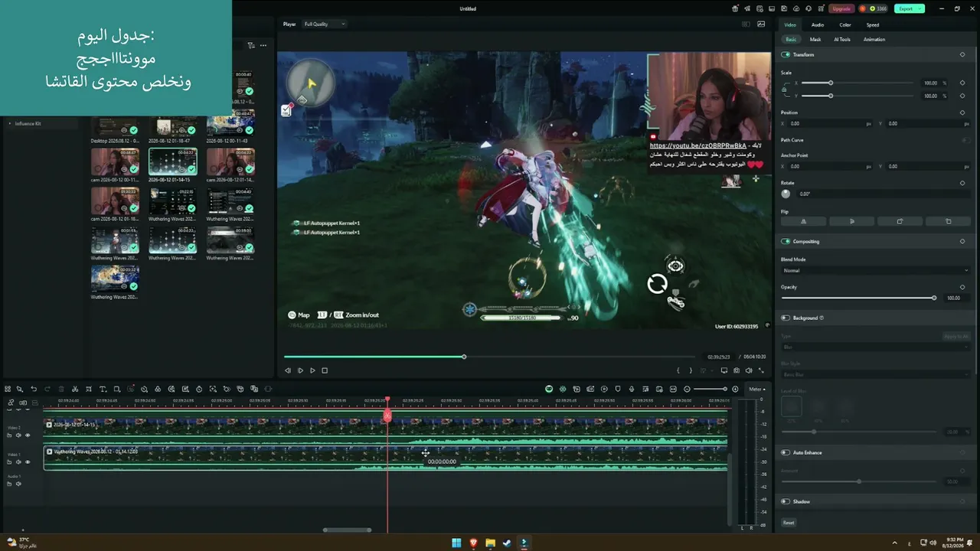Open the Animation sub-tab

coord(874,39)
